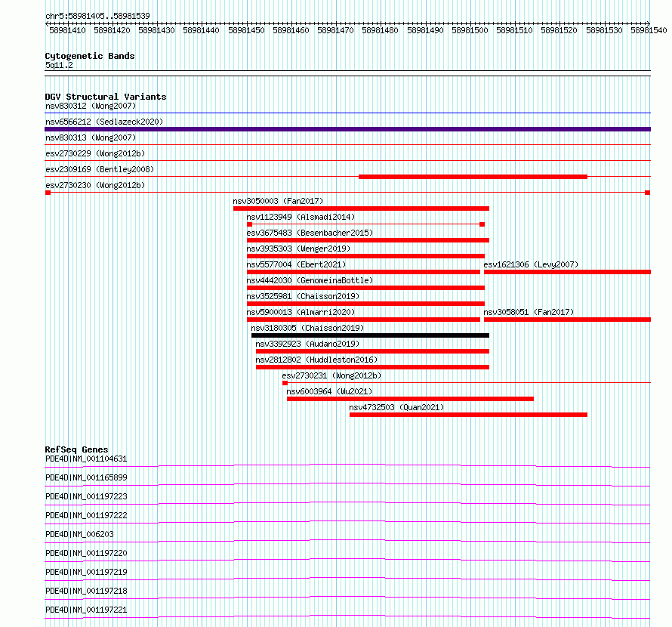Open gene PDE4D|NM_001197223 label

click(86, 496)
